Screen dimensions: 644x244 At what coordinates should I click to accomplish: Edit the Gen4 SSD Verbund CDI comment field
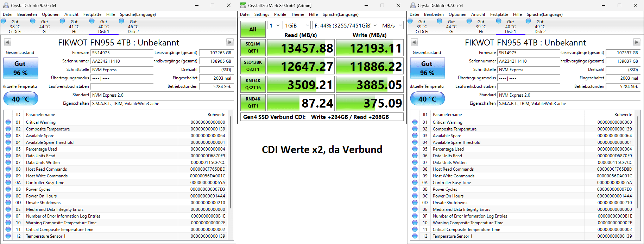pos(322,117)
